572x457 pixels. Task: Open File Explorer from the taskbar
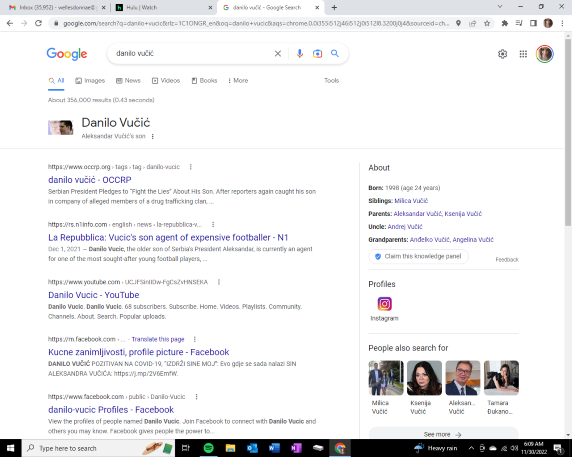pyautogui.click(x=230, y=448)
